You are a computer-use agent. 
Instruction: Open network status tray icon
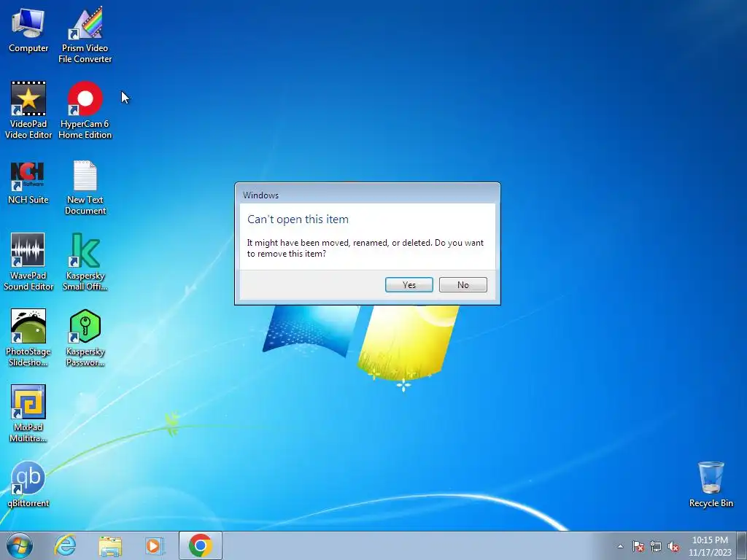(x=656, y=546)
